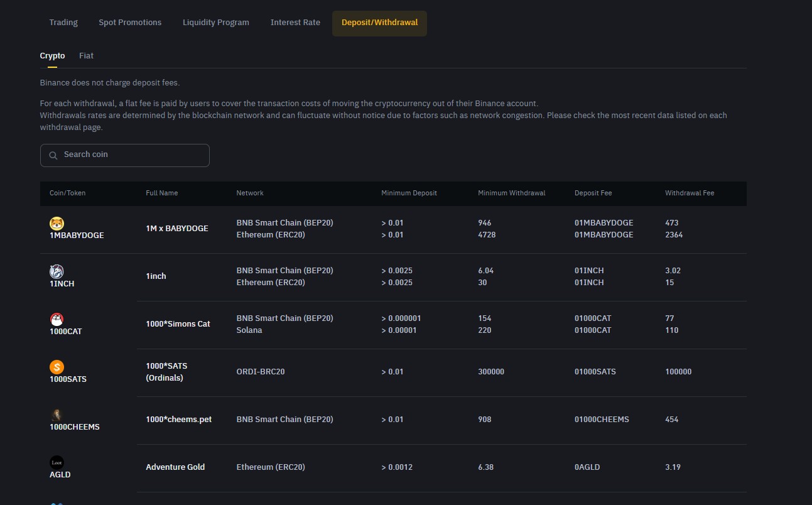The height and width of the screenshot is (505, 812).
Task: Click the orange 1000SATS coin icon
Action: pyautogui.click(x=57, y=367)
